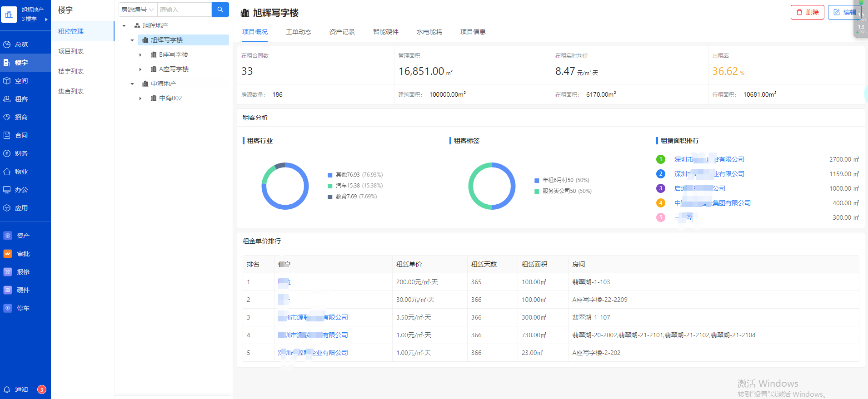
Task: Select the 租客 tenants sidebar icon
Action: coord(7,99)
